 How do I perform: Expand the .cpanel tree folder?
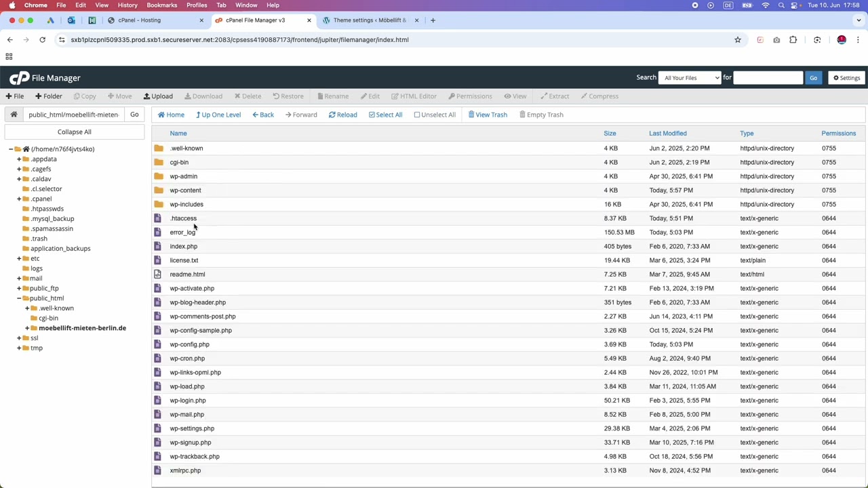pos(19,199)
